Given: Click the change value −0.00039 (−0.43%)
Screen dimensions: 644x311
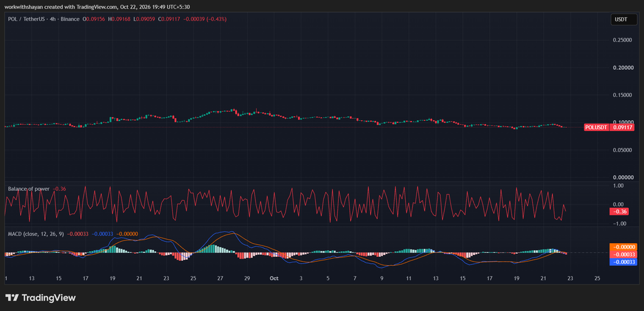Looking at the screenshot, I should [x=204, y=20].
